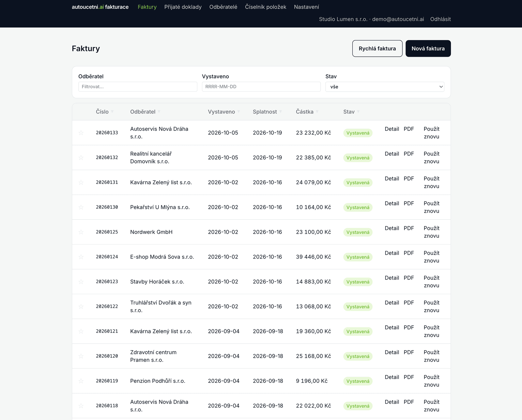This screenshot has height=420, width=522.
Task: Sort by Vystaveno column header
Action: pyautogui.click(x=224, y=112)
